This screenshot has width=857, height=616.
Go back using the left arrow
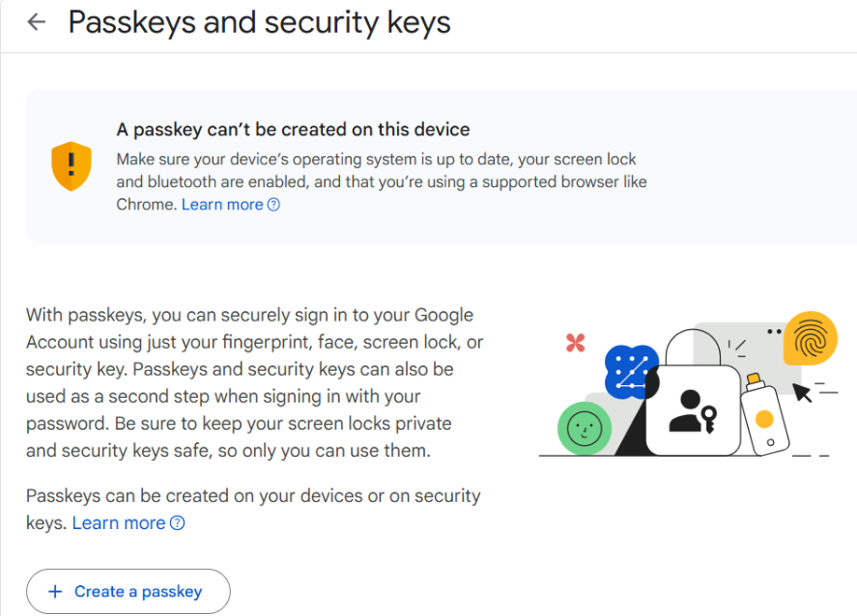click(x=37, y=22)
